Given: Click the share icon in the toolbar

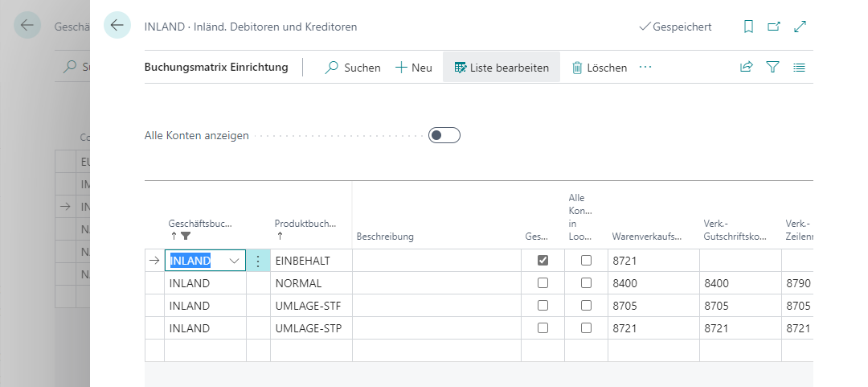Looking at the screenshot, I should click(x=747, y=68).
